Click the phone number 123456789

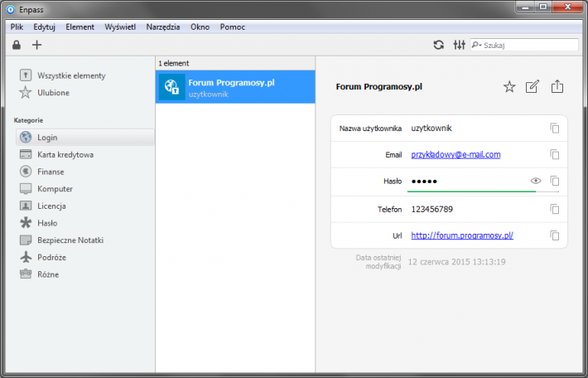coord(432,209)
